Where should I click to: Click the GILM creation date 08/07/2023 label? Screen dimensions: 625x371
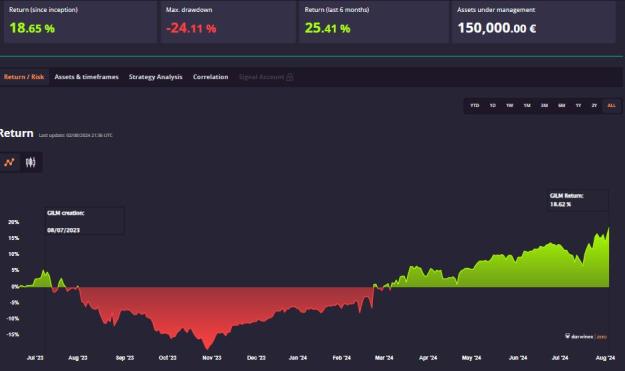[63, 230]
